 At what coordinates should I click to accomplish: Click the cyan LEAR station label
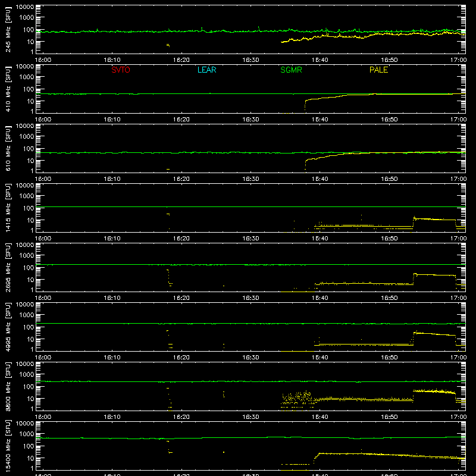click(206, 70)
